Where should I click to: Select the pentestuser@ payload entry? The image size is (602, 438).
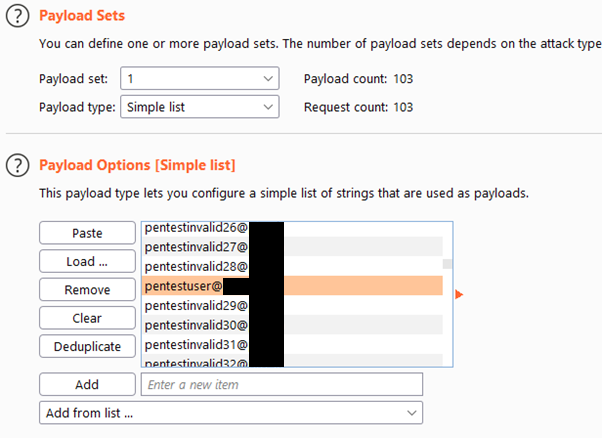click(x=292, y=286)
